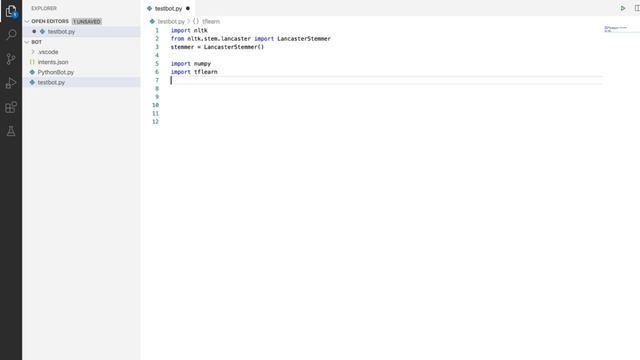The height and width of the screenshot is (360, 640).
Task: Run Python file with play button
Action: click(623, 8)
